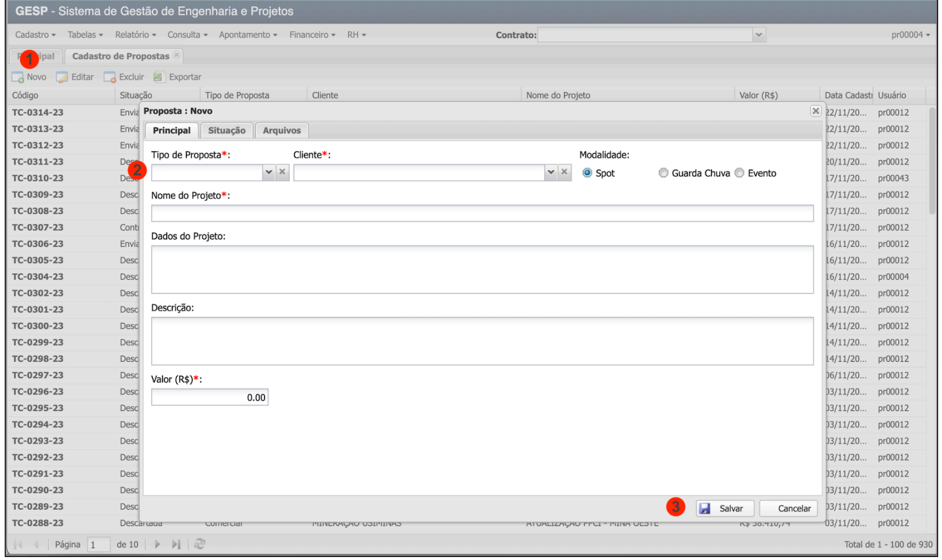942x560 pixels.
Task: Open the Contrato dropdown arrow
Action: click(759, 34)
